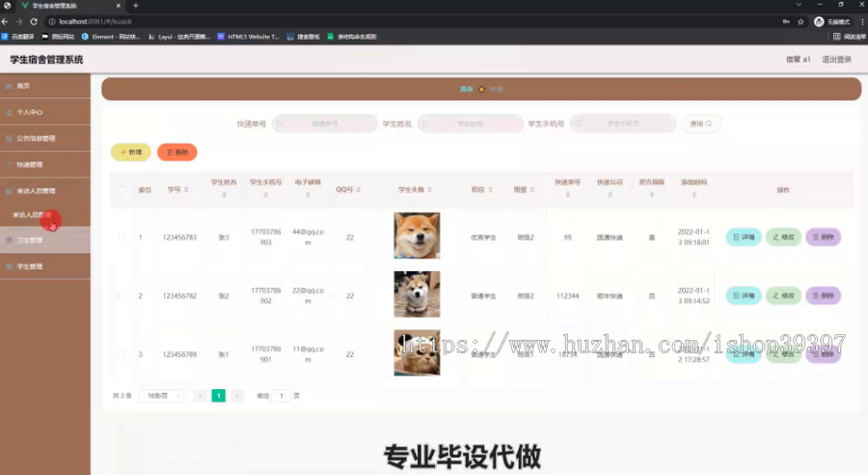Sort by 班级 column arrows
Image resolution: width=868 pixels, height=475 pixels.
[x=532, y=189]
